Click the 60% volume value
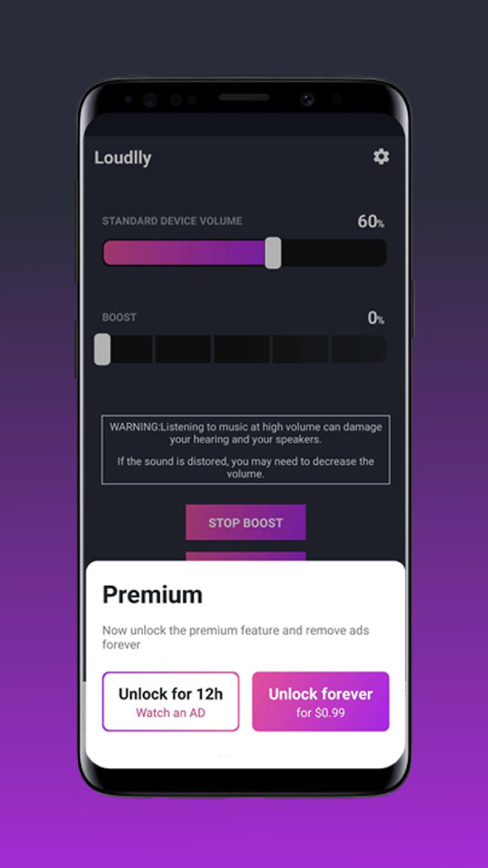Viewport: 488px width, 868px height. coord(371,221)
